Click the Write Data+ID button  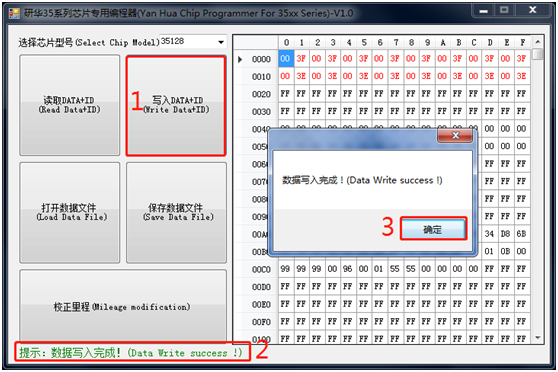[176, 105]
